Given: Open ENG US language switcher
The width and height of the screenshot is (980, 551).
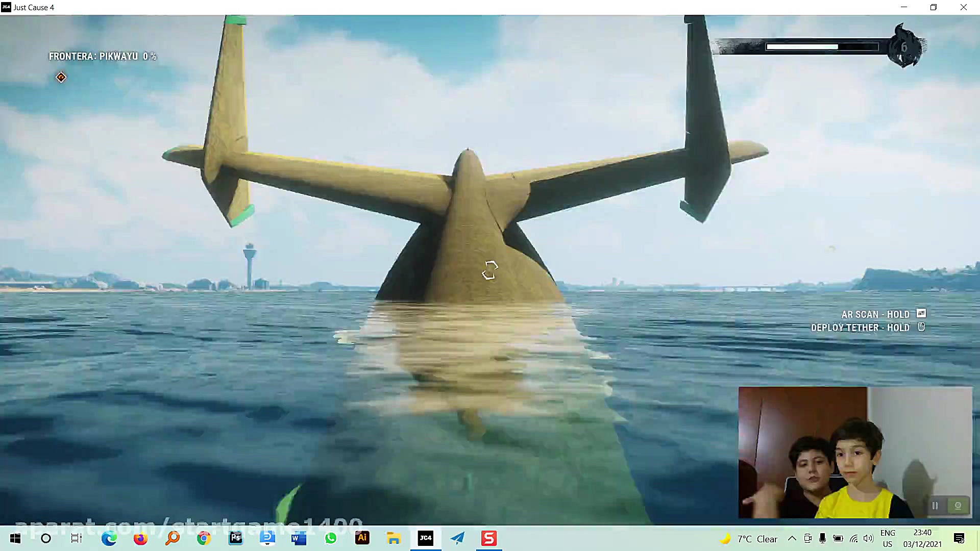Looking at the screenshot, I should (x=888, y=538).
